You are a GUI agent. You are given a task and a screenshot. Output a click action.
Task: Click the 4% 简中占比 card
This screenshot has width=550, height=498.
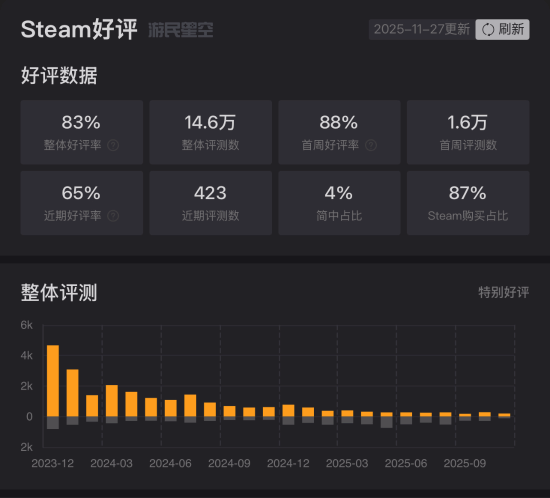coord(339,203)
